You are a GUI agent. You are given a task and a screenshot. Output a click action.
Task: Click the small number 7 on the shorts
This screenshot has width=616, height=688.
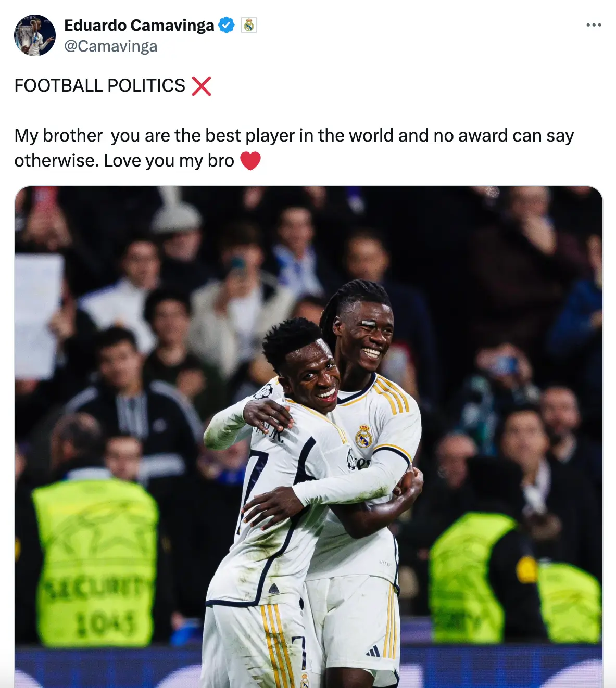point(299,651)
